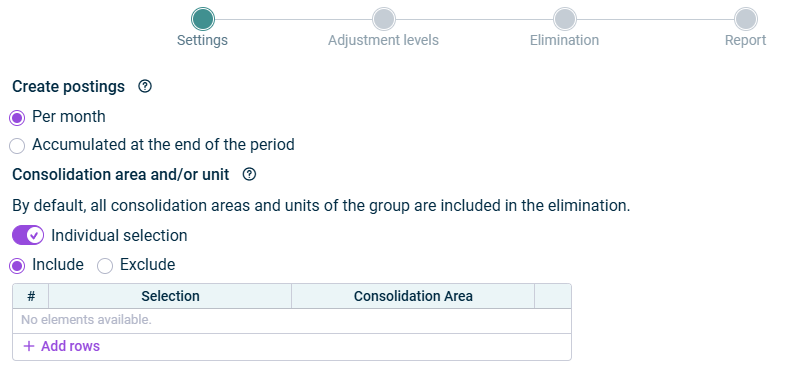Click the # column header
The height and width of the screenshot is (375, 811).
31,296
